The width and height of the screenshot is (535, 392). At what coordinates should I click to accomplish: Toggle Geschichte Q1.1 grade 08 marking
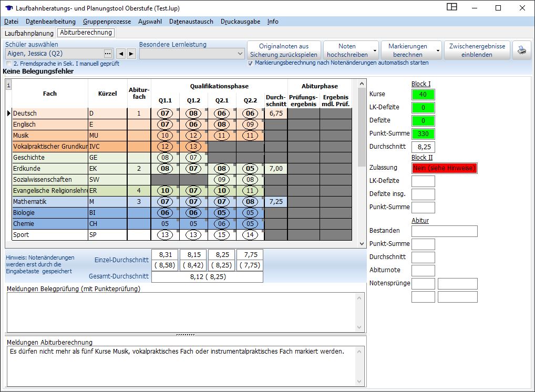coord(165,157)
